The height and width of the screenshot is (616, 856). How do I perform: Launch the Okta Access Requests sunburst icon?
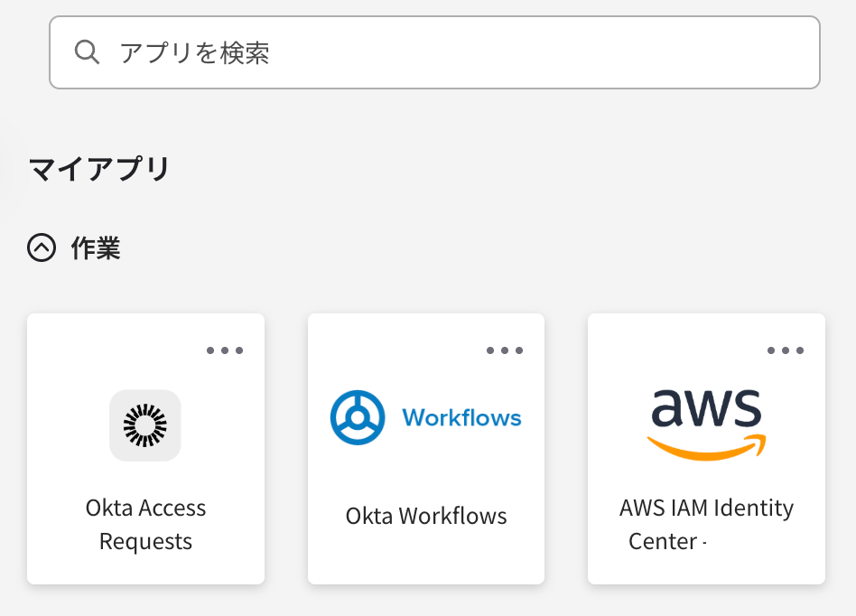[145, 425]
